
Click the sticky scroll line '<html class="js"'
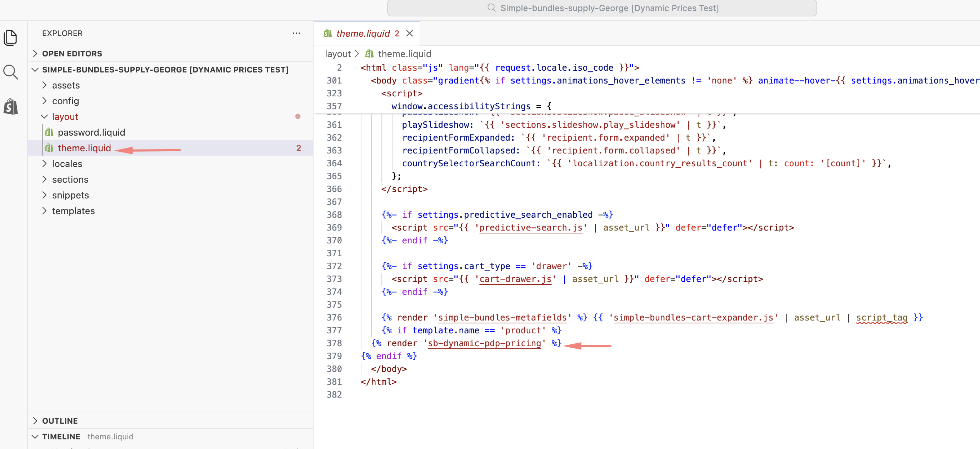click(499, 68)
